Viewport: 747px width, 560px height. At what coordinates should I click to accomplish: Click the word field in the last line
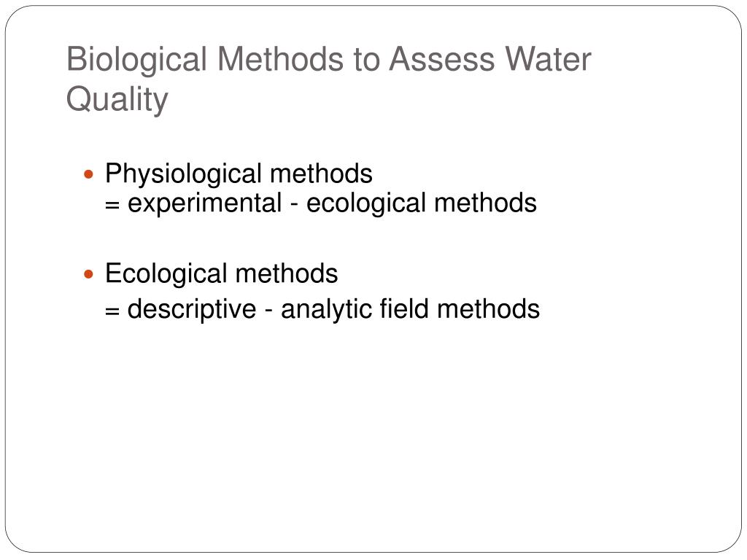[x=403, y=308]
